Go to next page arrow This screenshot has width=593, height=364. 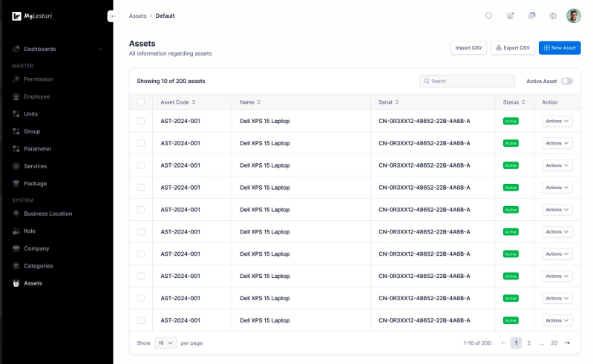[x=567, y=343]
